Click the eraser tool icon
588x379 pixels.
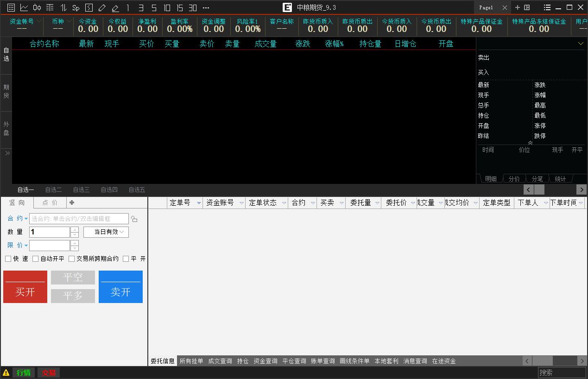pyautogui.click(x=115, y=7)
